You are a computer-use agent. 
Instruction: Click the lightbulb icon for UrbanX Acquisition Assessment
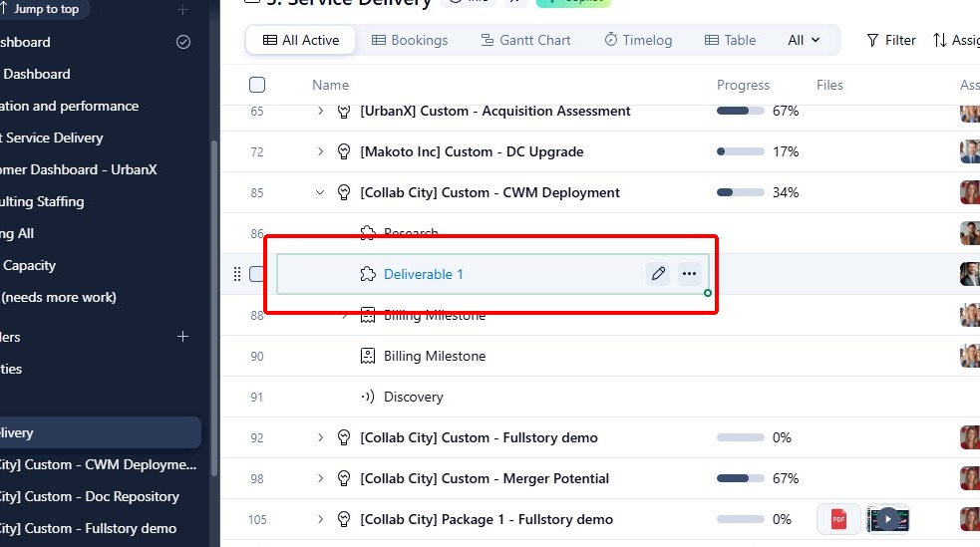(x=344, y=112)
